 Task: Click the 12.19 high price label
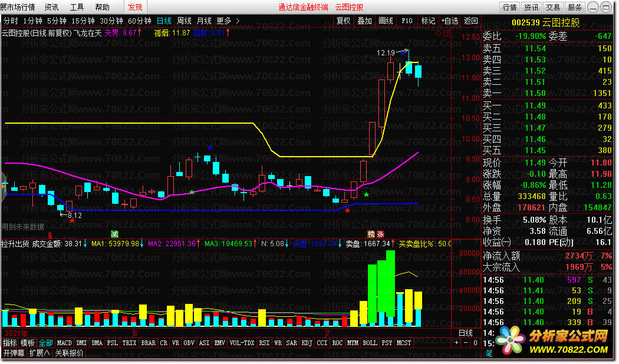click(x=386, y=53)
